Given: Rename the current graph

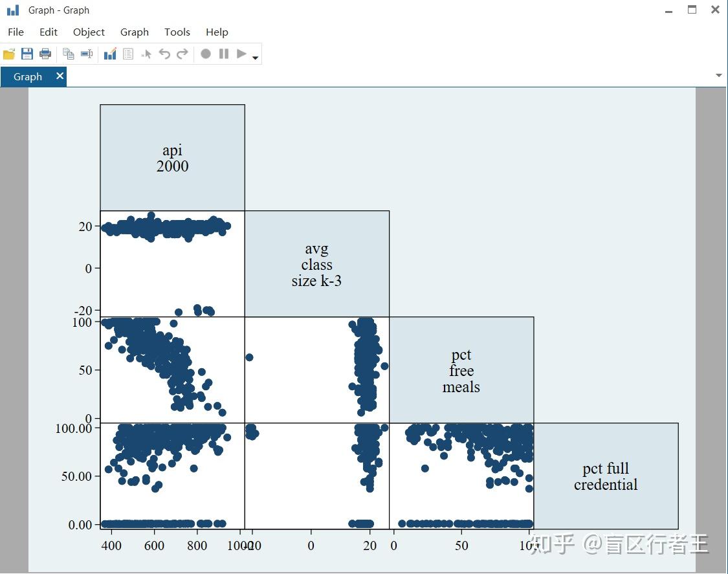Looking at the screenshot, I should (86, 54).
